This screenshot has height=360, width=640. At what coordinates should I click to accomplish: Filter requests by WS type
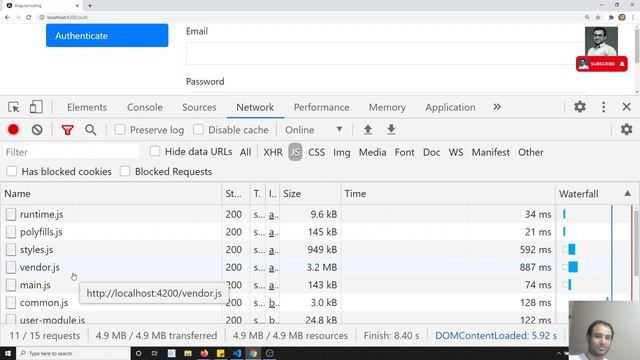[x=456, y=152]
